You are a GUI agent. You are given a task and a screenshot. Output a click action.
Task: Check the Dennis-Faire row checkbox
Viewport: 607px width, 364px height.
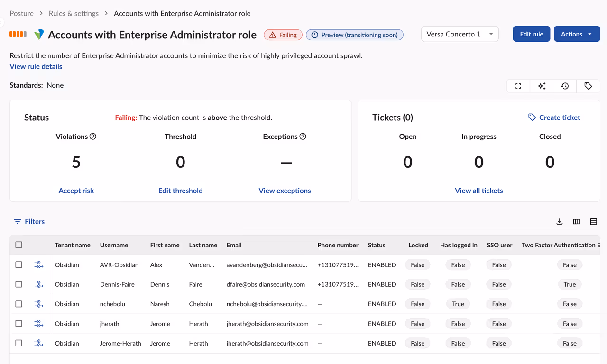19,284
